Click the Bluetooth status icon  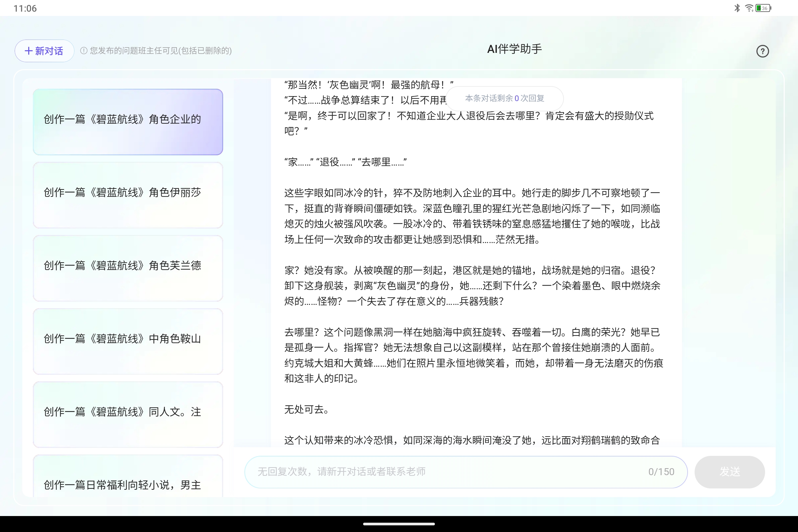(736, 8)
